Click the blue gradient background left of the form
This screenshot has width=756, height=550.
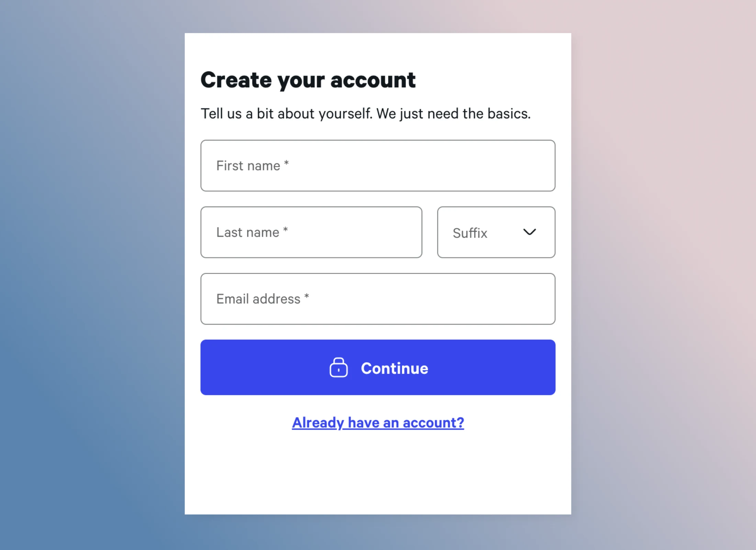(x=92, y=275)
